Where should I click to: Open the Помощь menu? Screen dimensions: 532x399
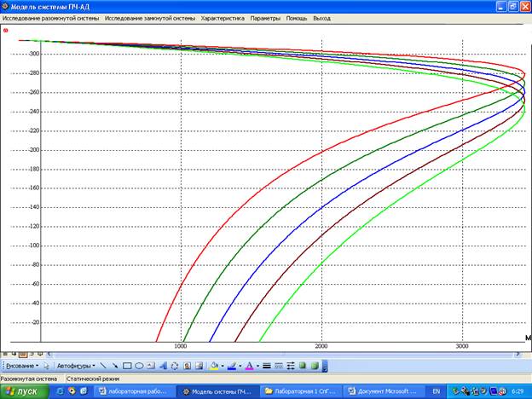297,18
